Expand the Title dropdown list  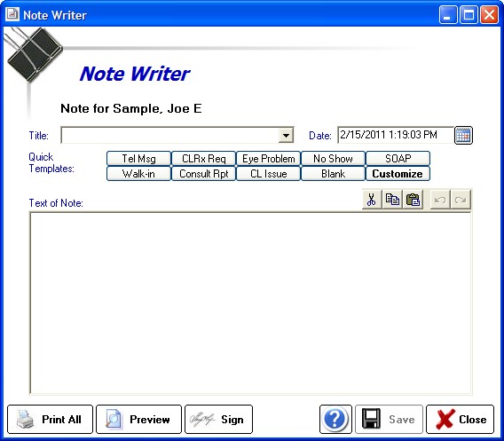tap(286, 136)
